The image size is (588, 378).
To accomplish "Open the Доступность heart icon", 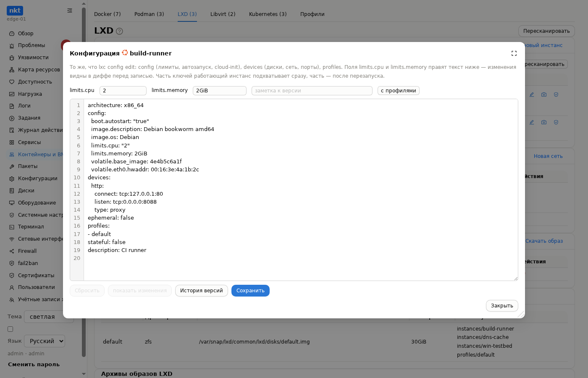I will pyautogui.click(x=12, y=82).
